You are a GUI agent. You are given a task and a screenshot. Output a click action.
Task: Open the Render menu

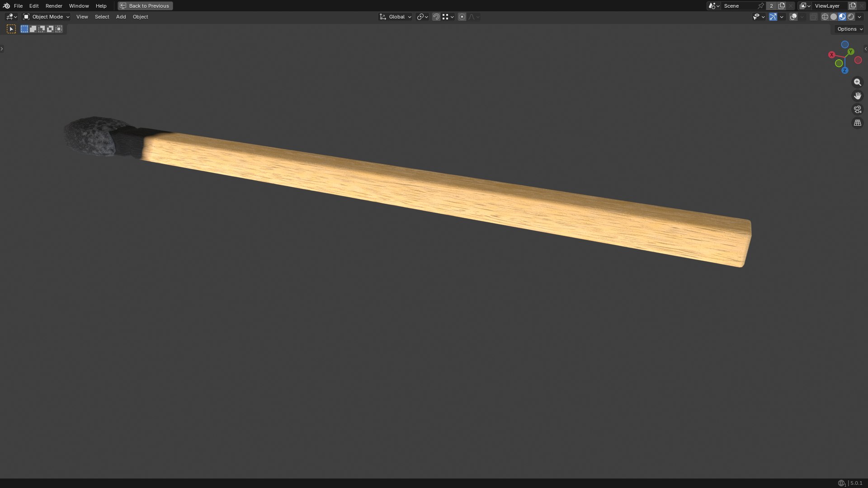pos(54,6)
